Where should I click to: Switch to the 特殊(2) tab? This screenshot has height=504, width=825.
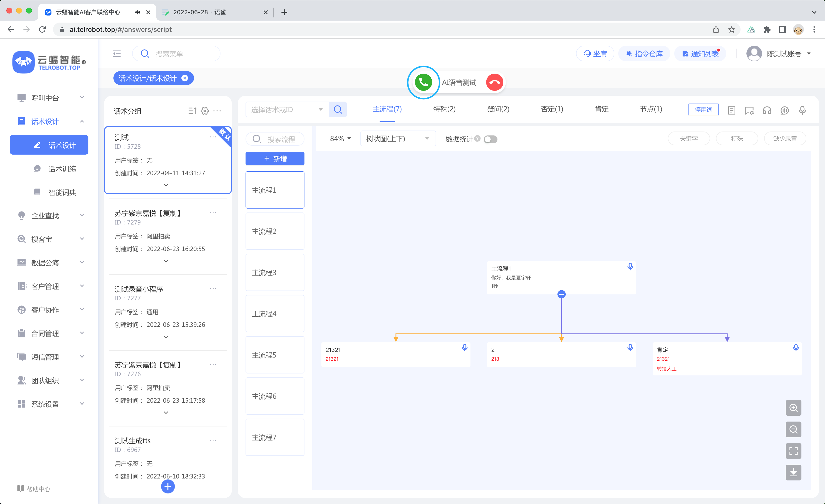[444, 109]
